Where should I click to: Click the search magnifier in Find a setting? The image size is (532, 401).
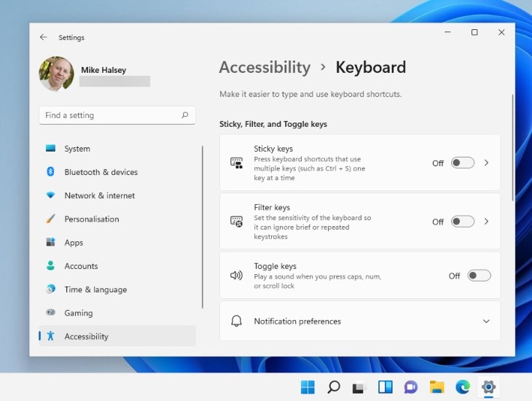pyautogui.click(x=185, y=115)
